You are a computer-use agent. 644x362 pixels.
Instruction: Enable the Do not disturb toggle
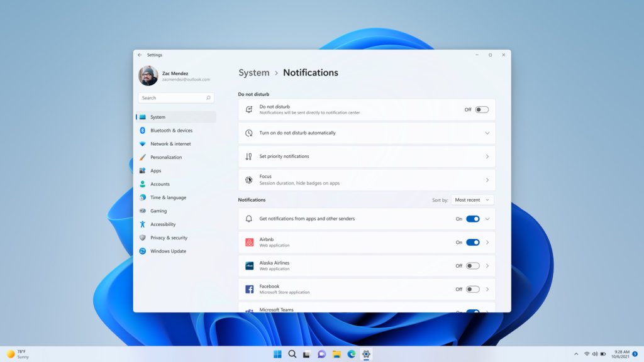(482, 109)
